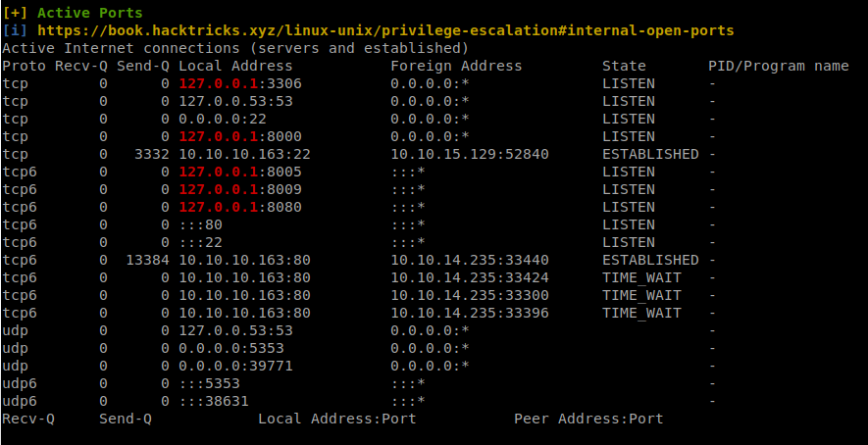Click the 127.0.0.1:8000 local address entry
The height and width of the screenshot is (445, 868).
point(239,136)
